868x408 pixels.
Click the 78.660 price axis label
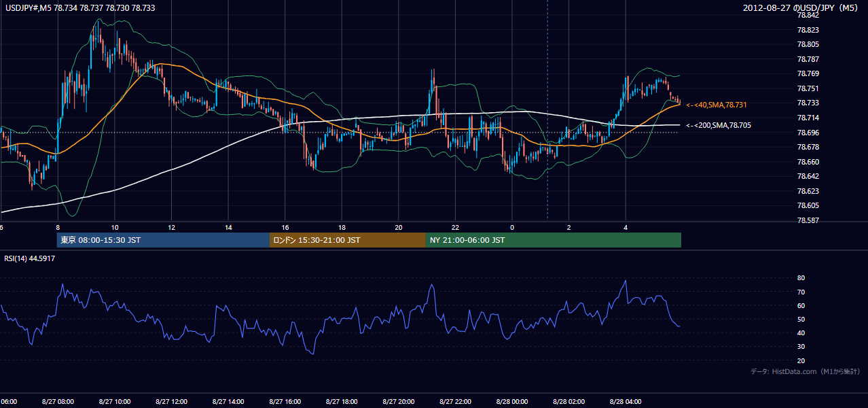(808, 162)
